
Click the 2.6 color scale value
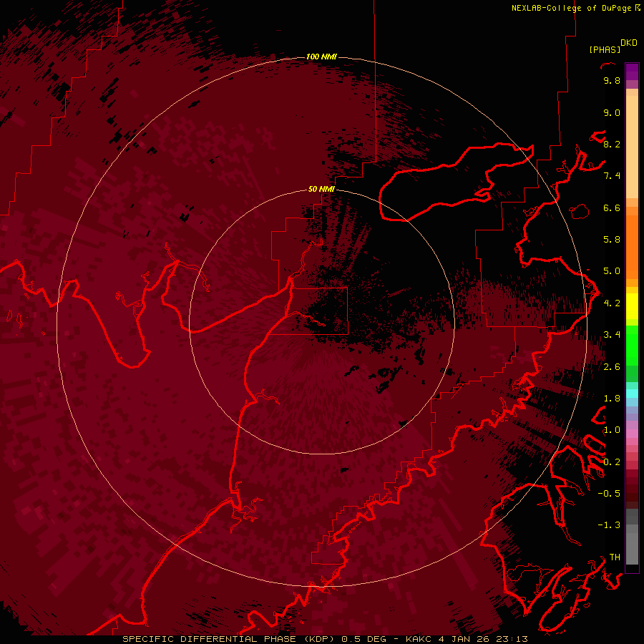[x=612, y=367]
